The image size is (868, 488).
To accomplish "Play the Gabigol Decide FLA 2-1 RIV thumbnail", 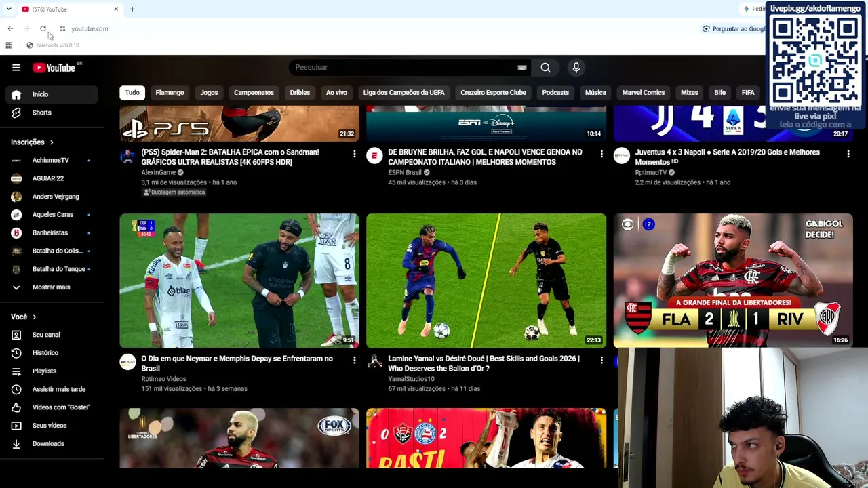I will 733,281.
